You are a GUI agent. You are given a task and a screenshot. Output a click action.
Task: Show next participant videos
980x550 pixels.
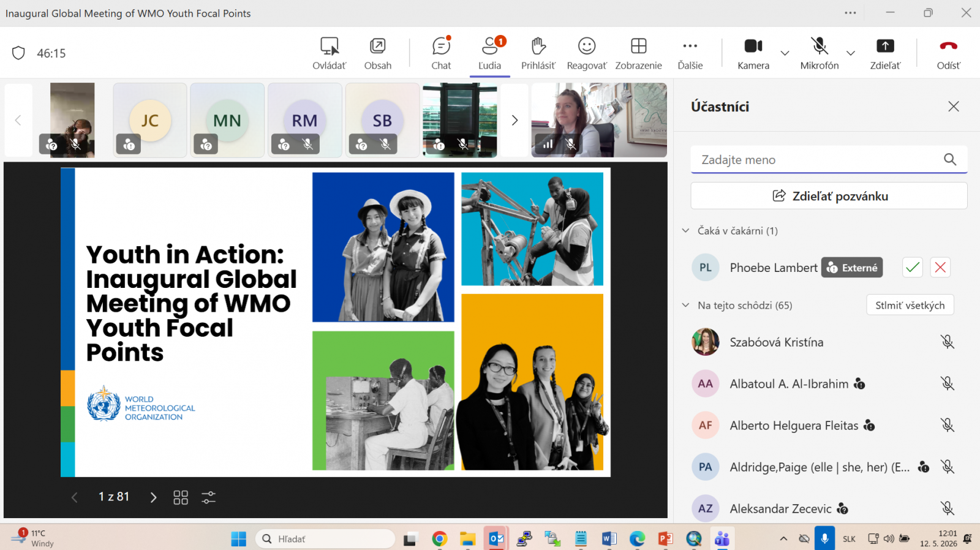[514, 120]
